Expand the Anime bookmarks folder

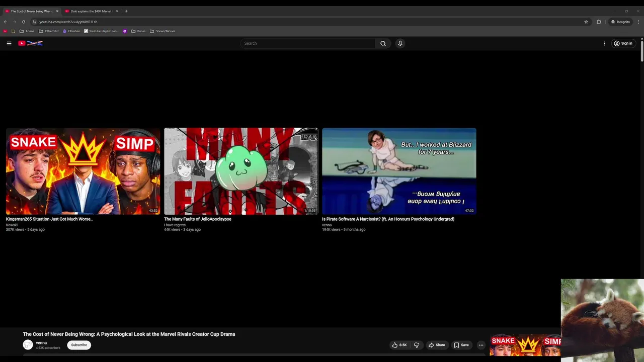tap(27, 31)
